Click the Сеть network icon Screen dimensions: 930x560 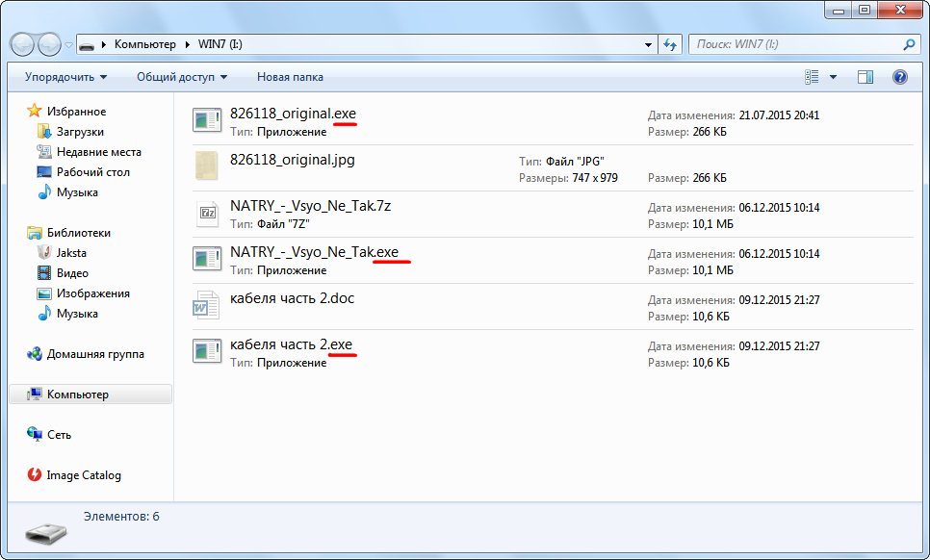(35, 434)
